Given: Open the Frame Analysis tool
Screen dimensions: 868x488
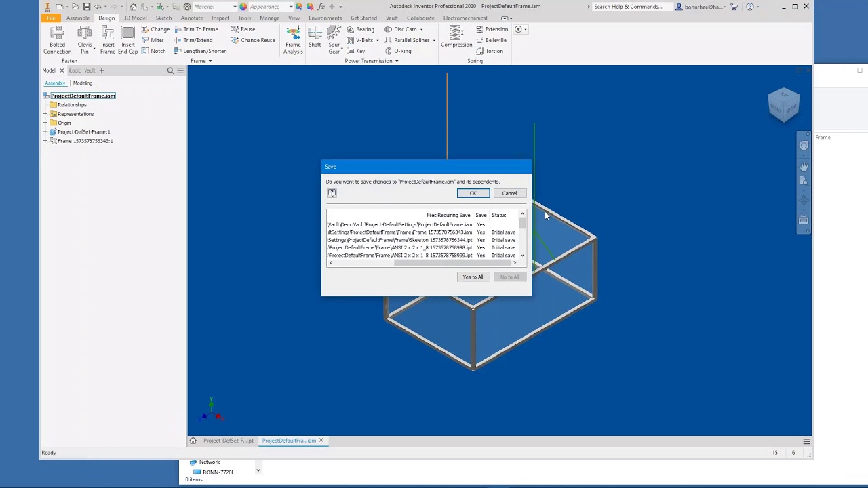Looking at the screenshot, I should [x=293, y=40].
